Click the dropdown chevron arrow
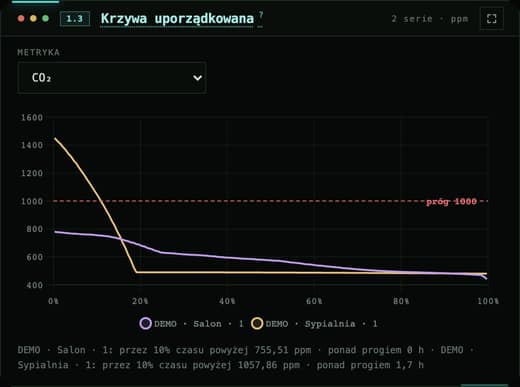 197,78
